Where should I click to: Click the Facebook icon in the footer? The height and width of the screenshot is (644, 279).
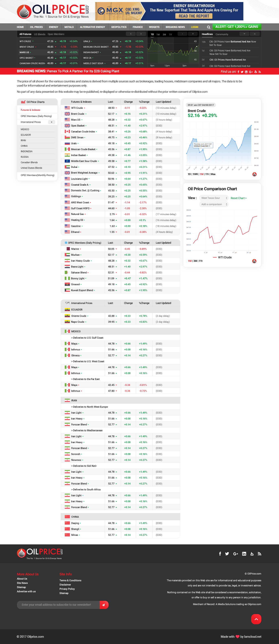click(x=220, y=554)
